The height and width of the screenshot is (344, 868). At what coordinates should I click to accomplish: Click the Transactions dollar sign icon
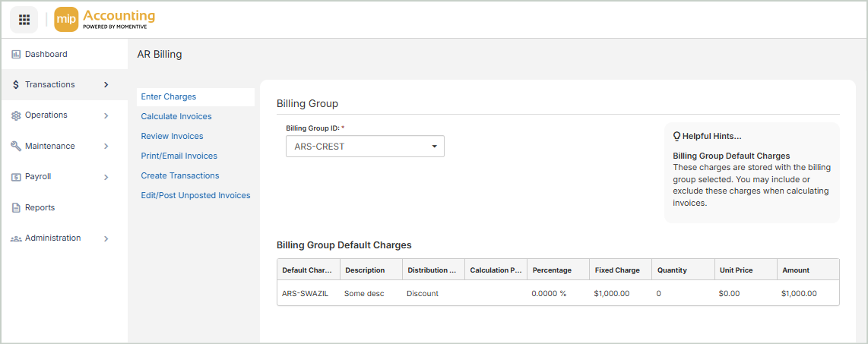point(16,85)
